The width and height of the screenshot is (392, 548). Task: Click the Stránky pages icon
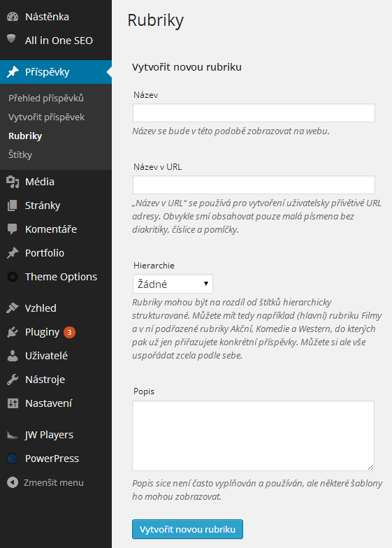tap(13, 206)
